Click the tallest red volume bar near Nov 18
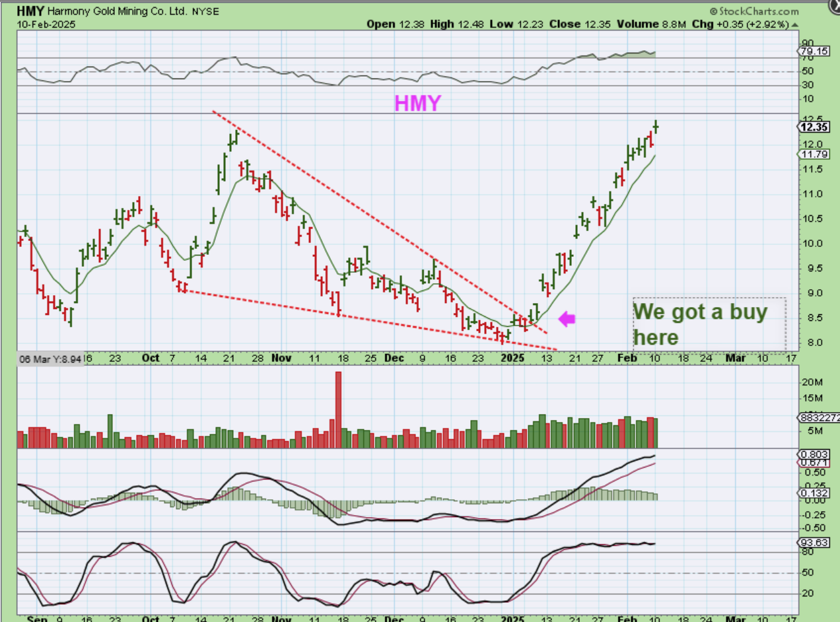The image size is (840, 622). (338, 410)
